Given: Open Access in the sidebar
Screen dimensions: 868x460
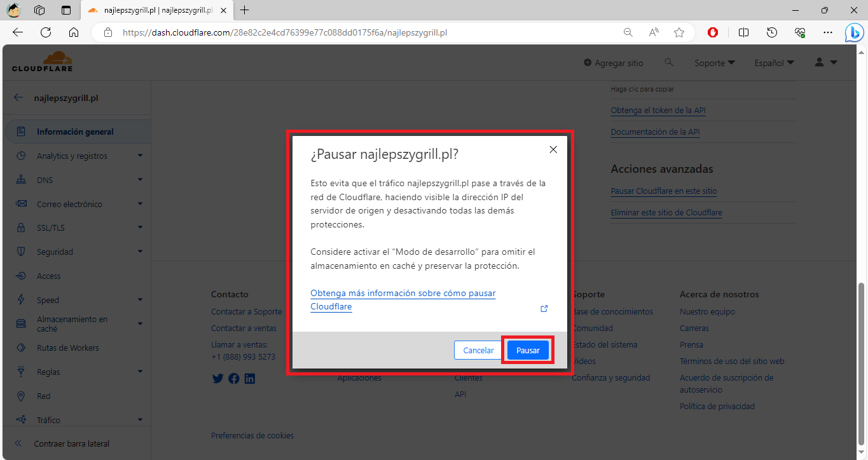Looking at the screenshot, I should coord(49,276).
